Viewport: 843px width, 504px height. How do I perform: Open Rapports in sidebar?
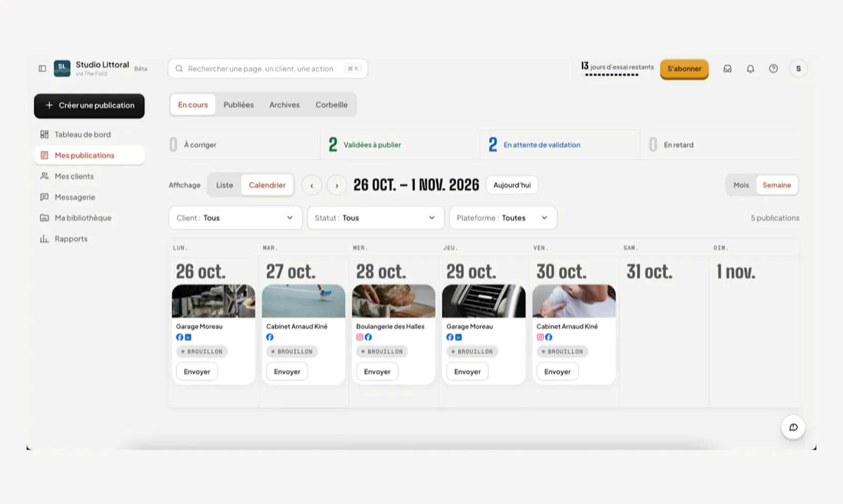click(x=89, y=239)
